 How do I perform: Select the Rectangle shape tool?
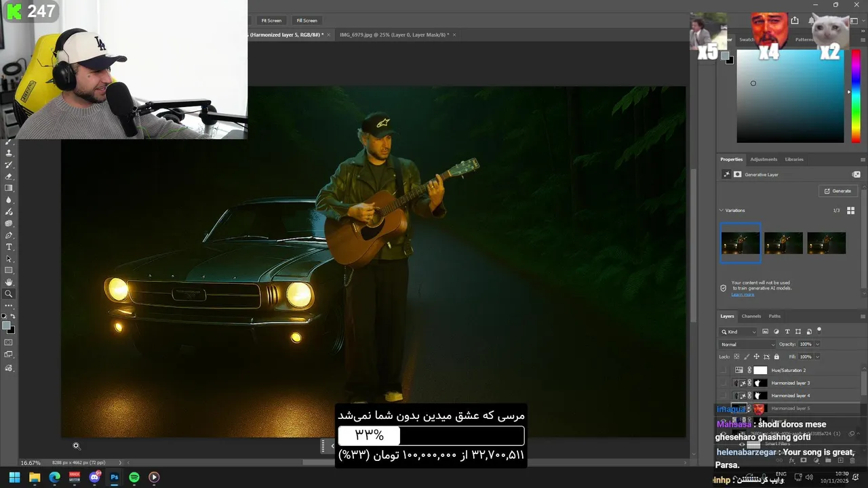(9, 270)
